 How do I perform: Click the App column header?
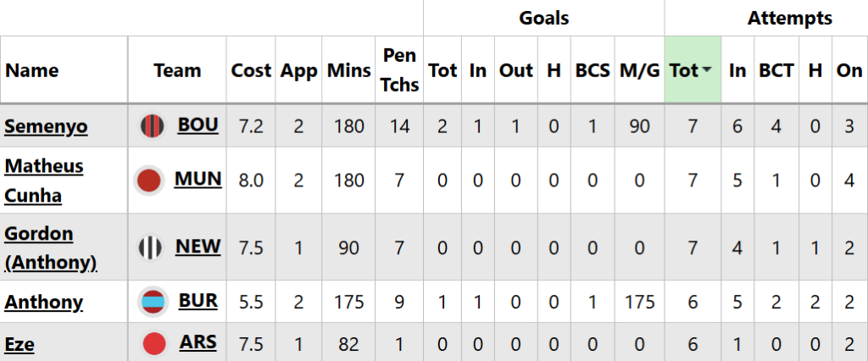click(298, 70)
